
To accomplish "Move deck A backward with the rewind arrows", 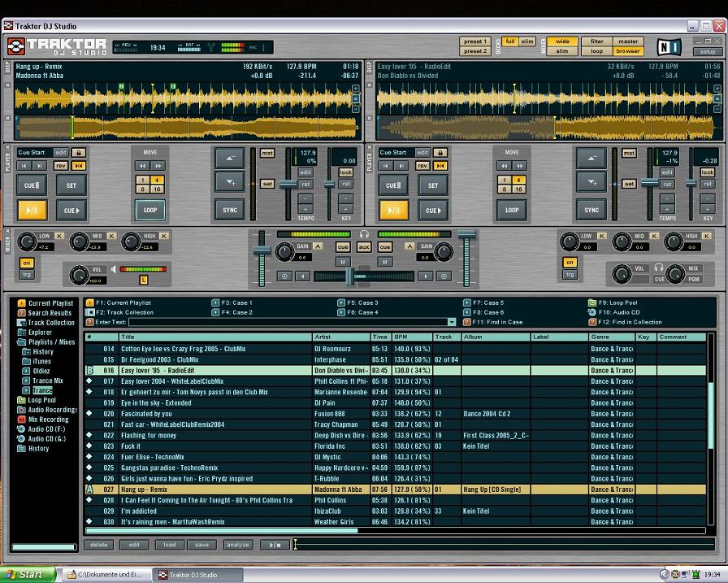I will (142, 165).
